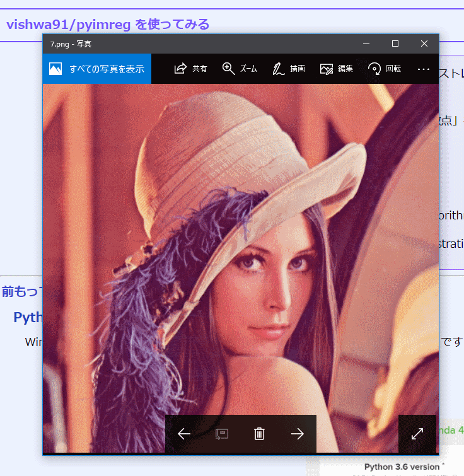This screenshot has width=464, height=476.
Task: Maximize the Photos window
Action: pyautogui.click(x=395, y=44)
